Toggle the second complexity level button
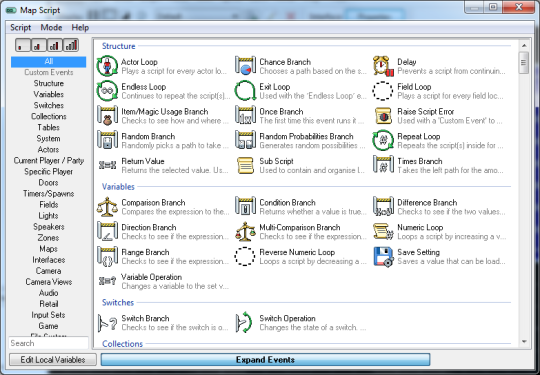The width and height of the screenshot is (540, 375). point(39,45)
